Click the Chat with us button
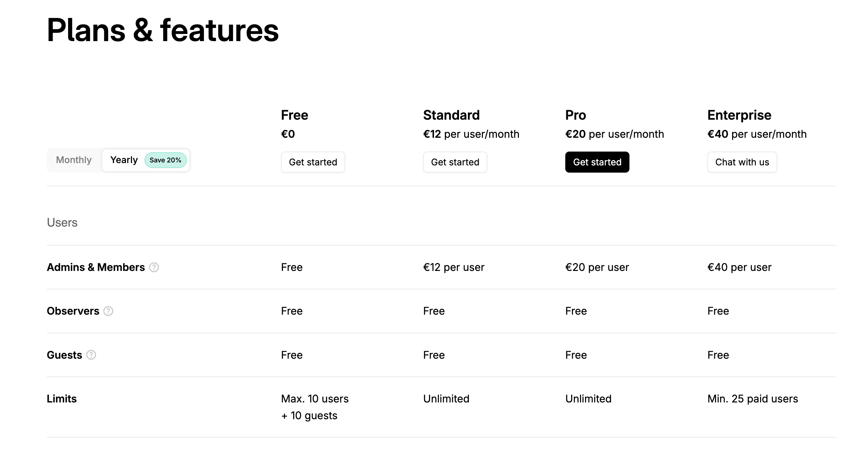Viewport: 868px width, 459px height. tap(742, 162)
